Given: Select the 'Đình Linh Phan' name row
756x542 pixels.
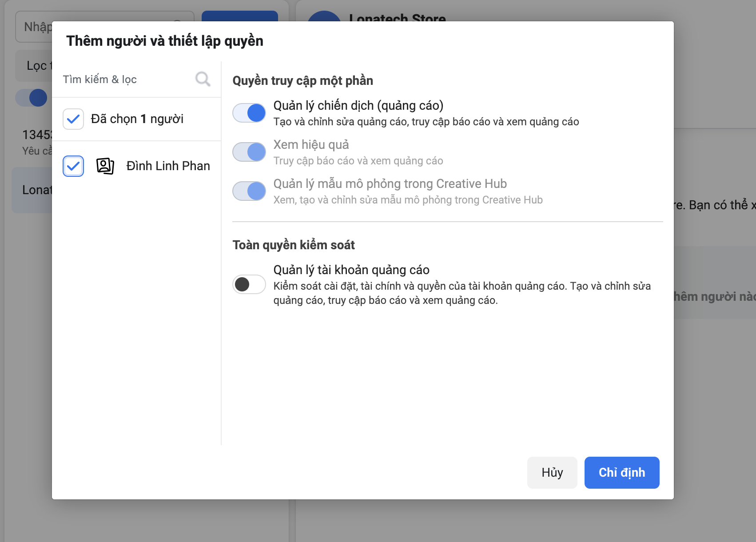Looking at the screenshot, I should [137, 166].
